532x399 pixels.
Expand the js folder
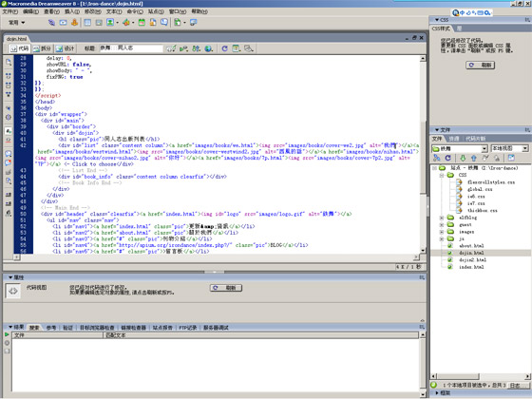tap(442, 238)
